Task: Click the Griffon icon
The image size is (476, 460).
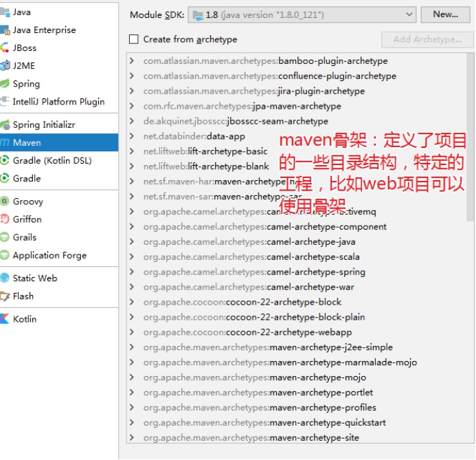Action: click(x=5, y=219)
